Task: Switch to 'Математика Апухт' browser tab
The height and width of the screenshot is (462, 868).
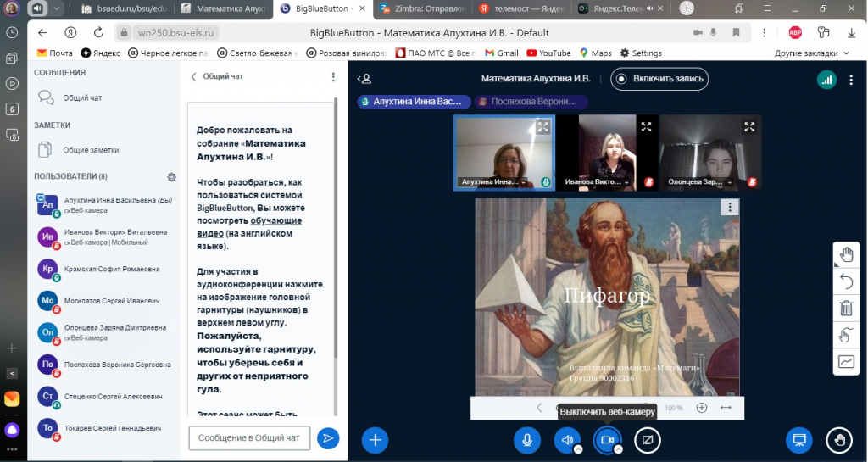Action: point(225,8)
